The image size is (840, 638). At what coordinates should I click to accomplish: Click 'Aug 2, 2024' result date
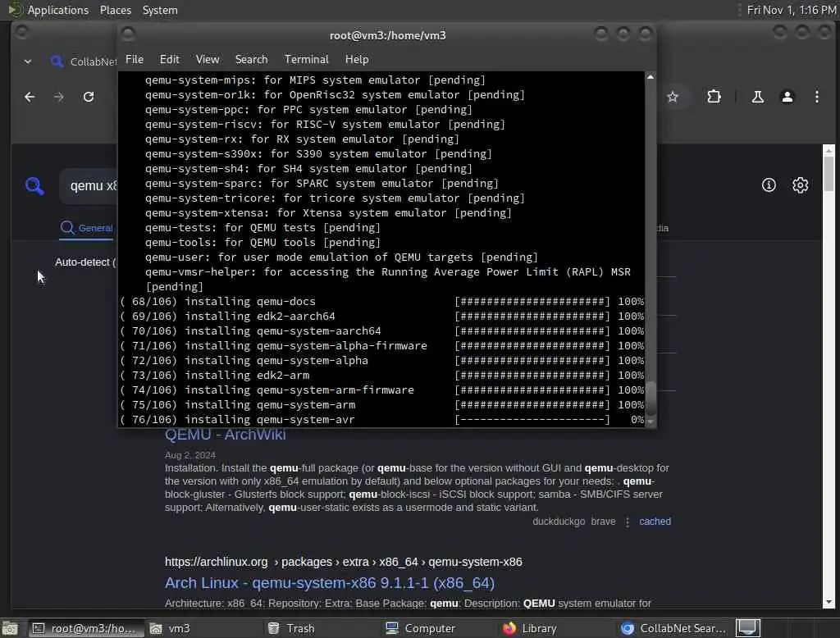tap(190, 455)
